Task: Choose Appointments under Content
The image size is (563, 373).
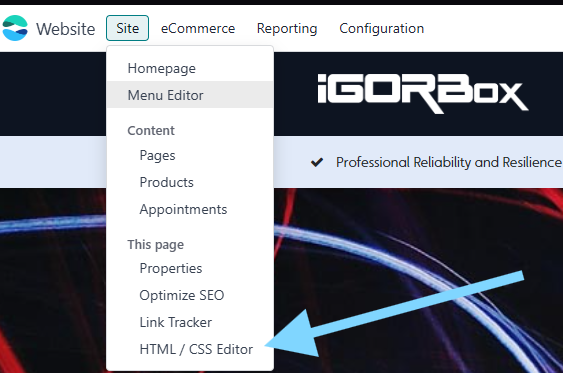Action: 190,209
